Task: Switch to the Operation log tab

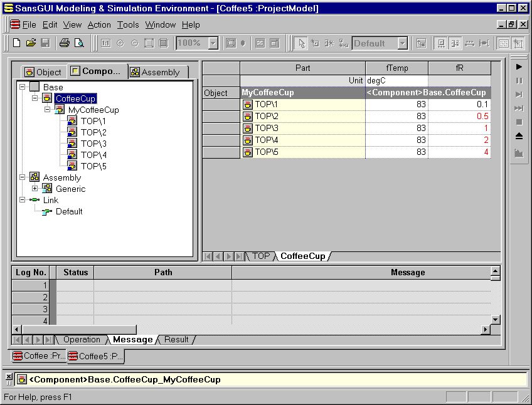Action: (x=82, y=340)
